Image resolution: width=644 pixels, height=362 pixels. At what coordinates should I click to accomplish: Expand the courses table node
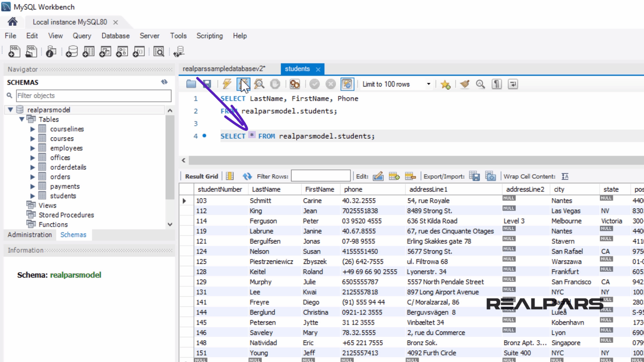33,138
